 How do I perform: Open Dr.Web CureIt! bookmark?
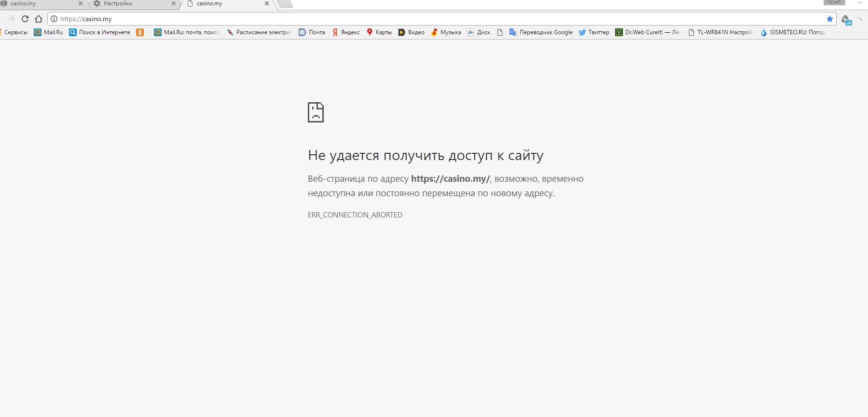tap(648, 32)
